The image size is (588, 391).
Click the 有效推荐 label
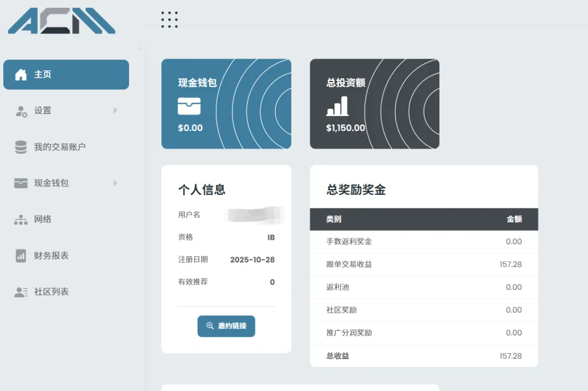(193, 282)
